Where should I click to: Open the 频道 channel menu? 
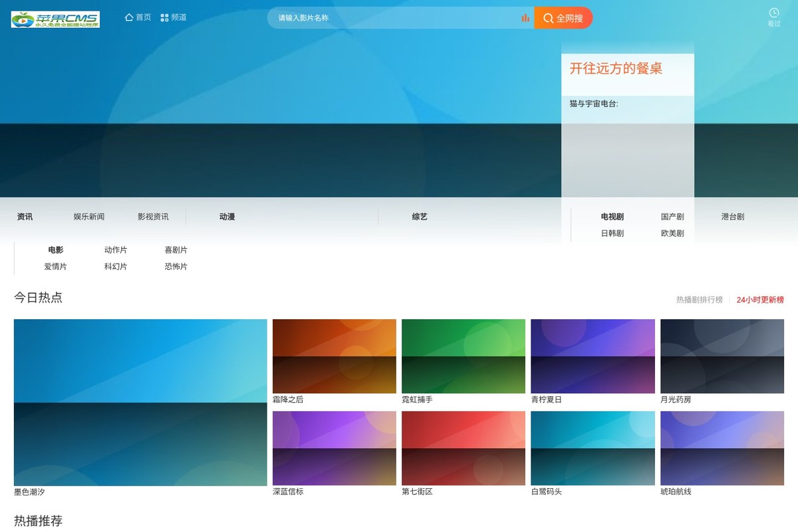pos(174,17)
